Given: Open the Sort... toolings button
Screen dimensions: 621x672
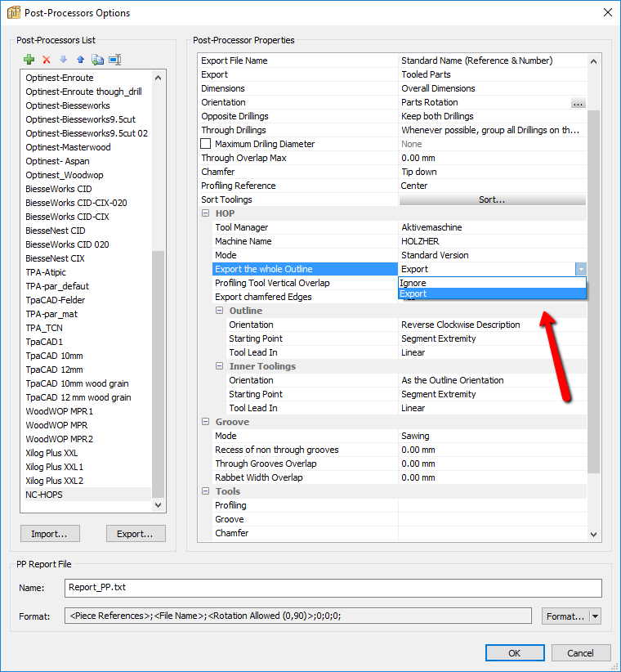Looking at the screenshot, I should (x=492, y=199).
